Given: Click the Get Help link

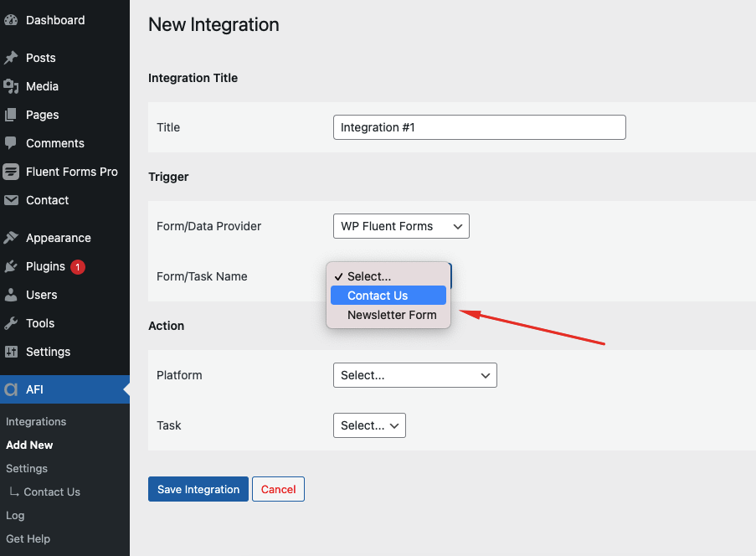Looking at the screenshot, I should (28, 538).
